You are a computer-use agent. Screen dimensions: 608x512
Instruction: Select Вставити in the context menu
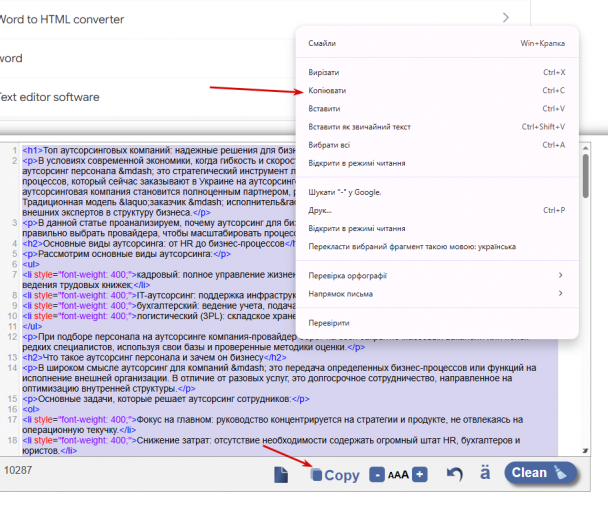(x=437, y=109)
